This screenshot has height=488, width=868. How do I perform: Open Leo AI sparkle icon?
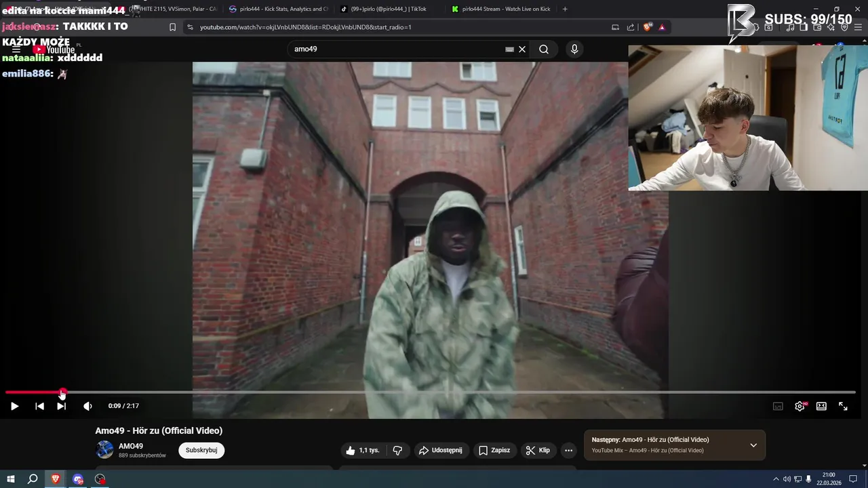[x=831, y=27]
